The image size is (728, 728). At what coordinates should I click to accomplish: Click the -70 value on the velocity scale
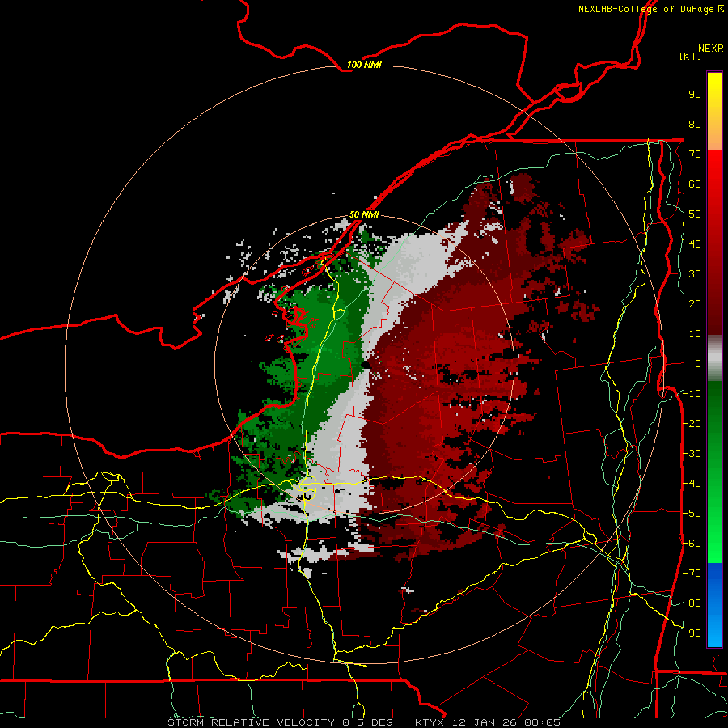tap(692, 574)
